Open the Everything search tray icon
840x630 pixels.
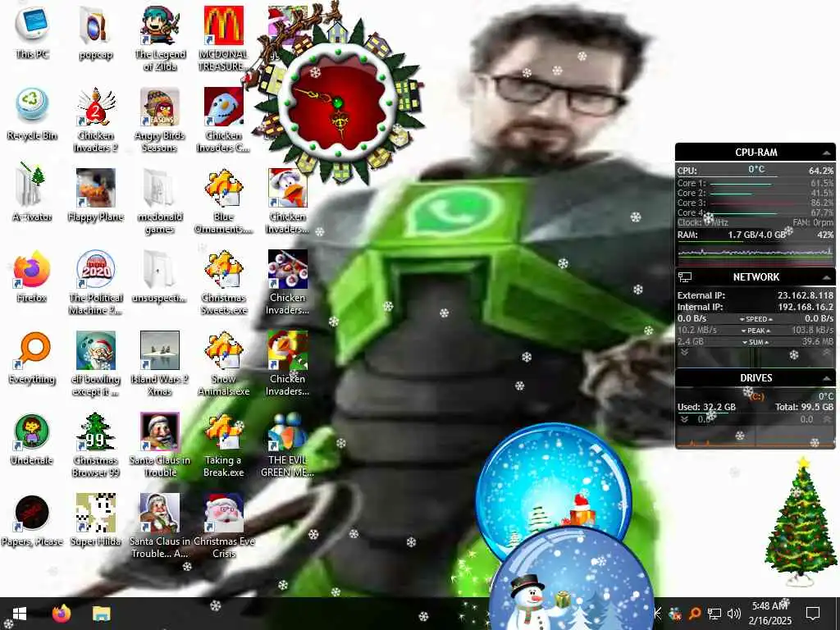tap(695, 614)
